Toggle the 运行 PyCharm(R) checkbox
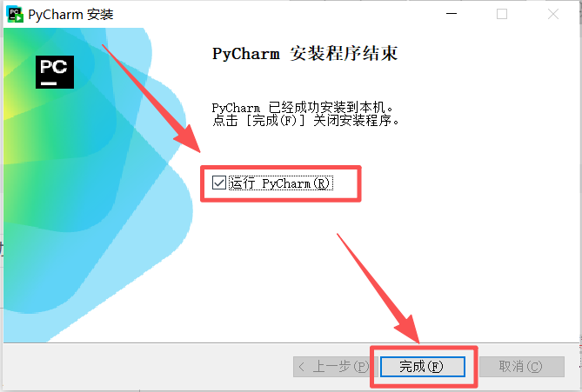The image size is (582, 392). 218,183
